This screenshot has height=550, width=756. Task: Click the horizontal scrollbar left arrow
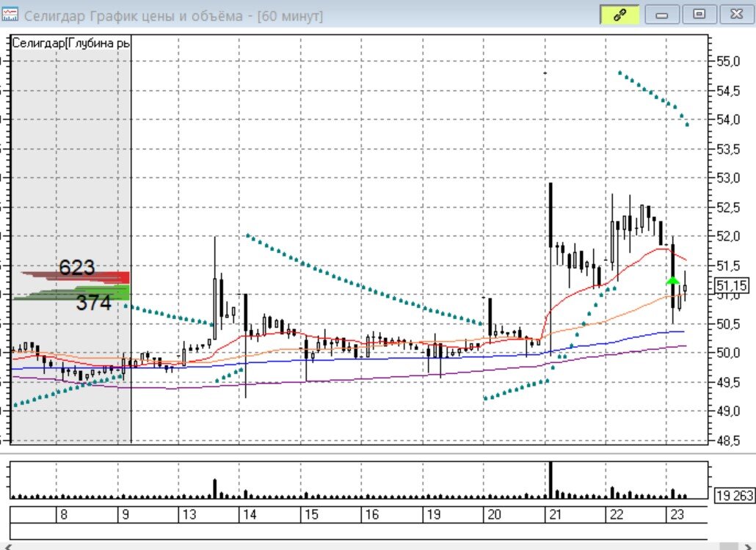(x=7, y=546)
